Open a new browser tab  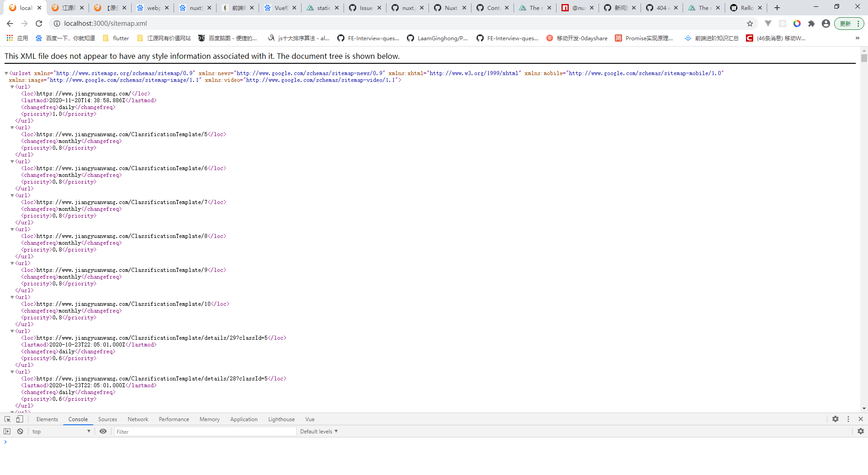[x=777, y=8]
